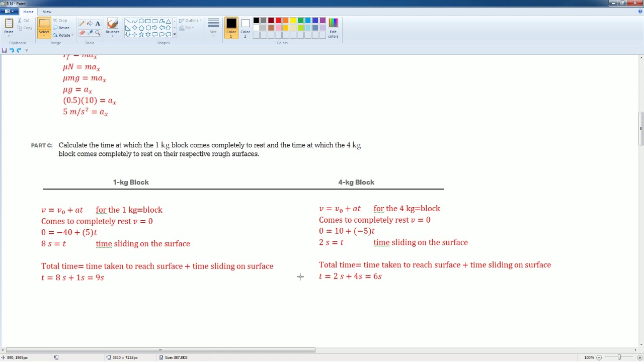Pick the pink color swatch
The height and width of the screenshot is (362, 644).
click(x=278, y=28)
